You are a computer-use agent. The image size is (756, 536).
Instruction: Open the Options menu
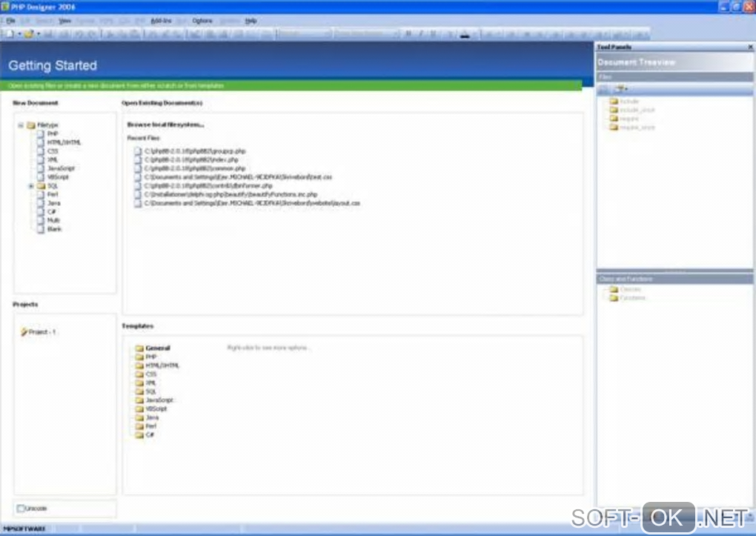(202, 21)
